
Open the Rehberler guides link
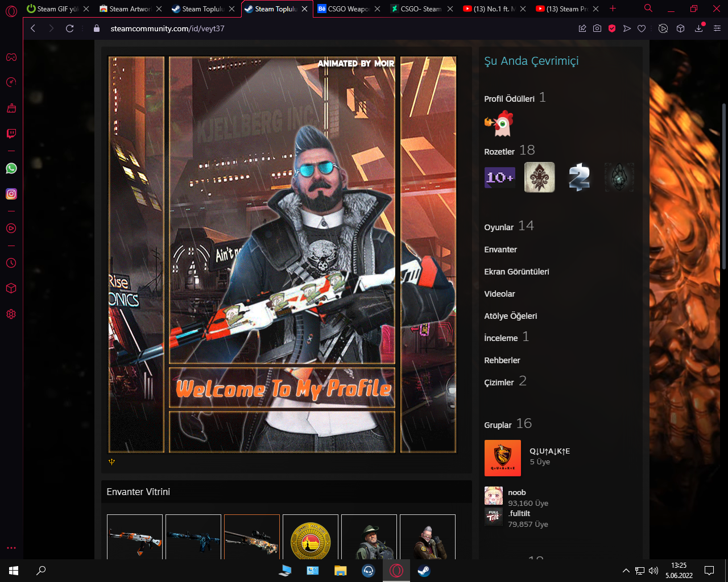coord(502,360)
